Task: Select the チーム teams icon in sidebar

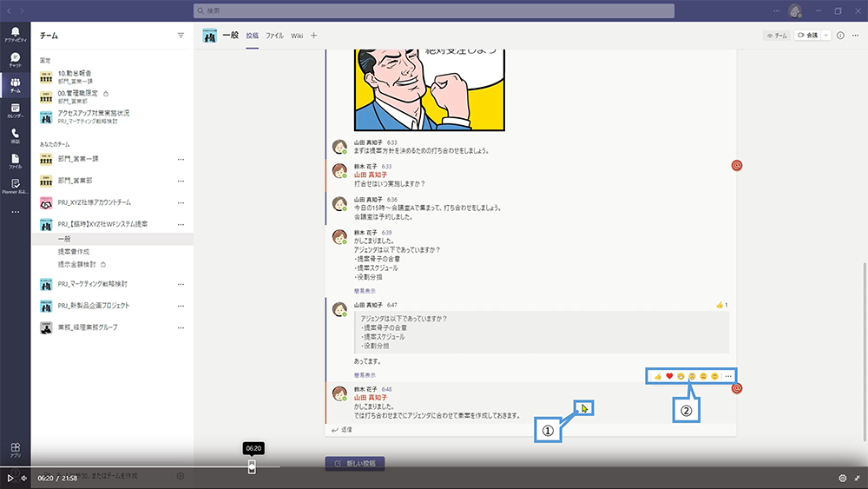Action: 15,85
